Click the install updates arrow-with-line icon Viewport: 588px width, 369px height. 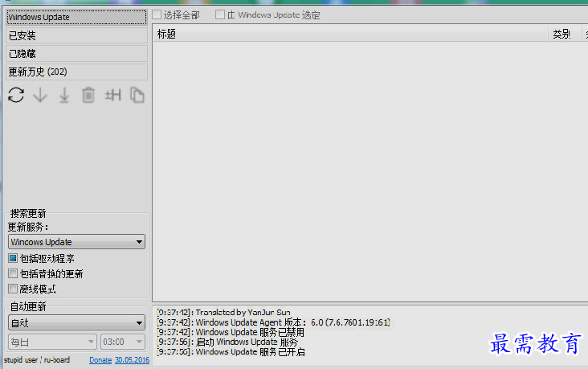click(64, 95)
